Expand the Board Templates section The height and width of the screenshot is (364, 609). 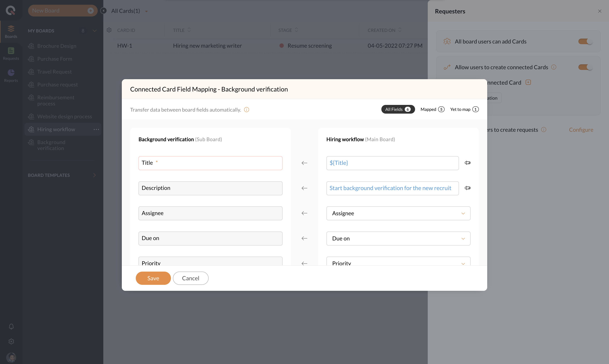point(94,175)
